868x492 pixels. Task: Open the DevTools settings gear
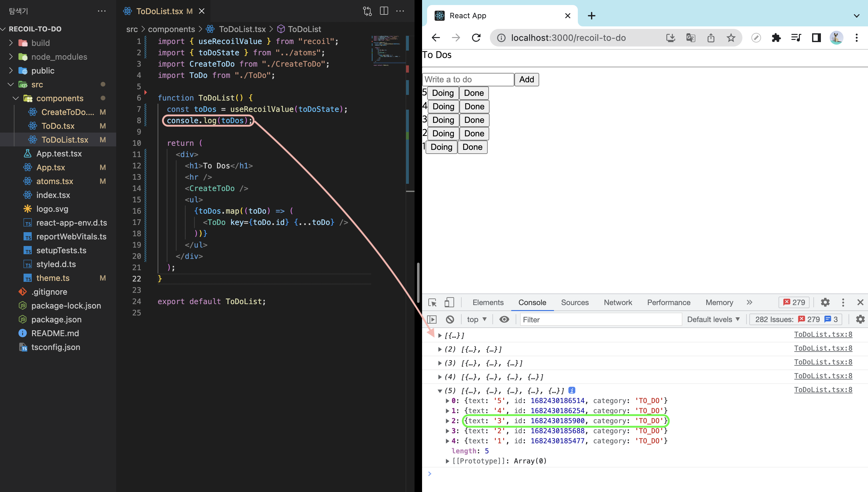click(825, 303)
